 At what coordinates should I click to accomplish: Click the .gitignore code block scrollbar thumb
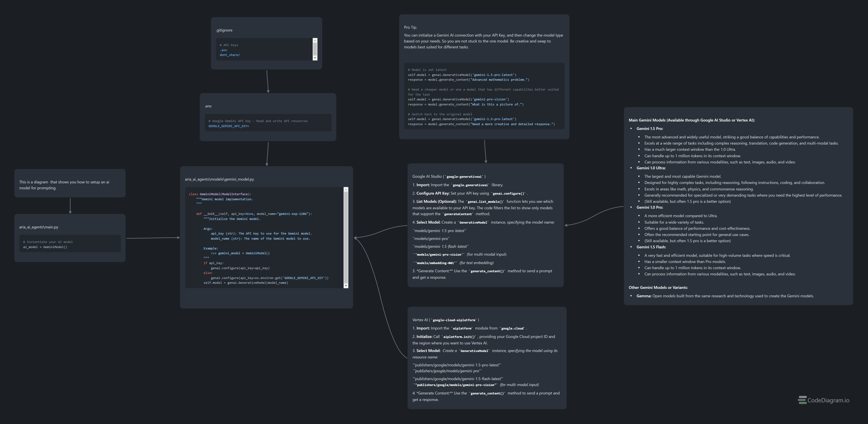click(315, 49)
